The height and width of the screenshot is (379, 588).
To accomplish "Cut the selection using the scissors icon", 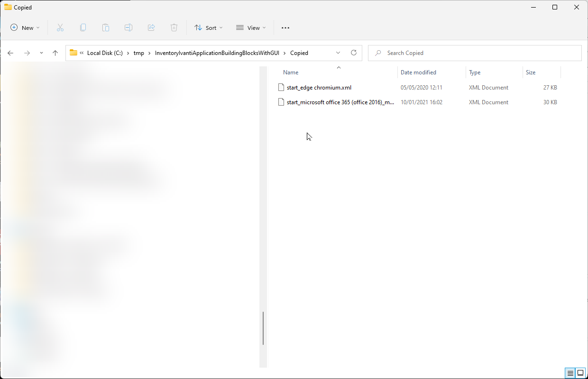I will pos(60,27).
